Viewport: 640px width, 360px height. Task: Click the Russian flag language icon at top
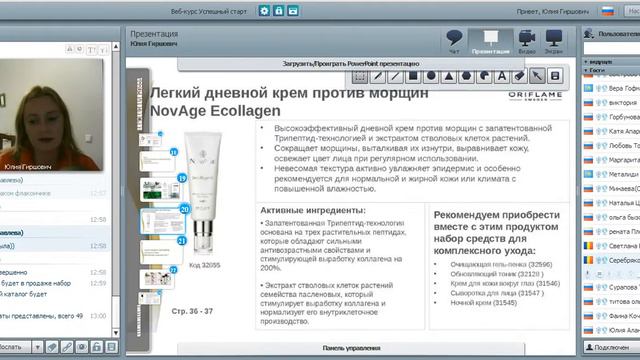click(x=608, y=11)
